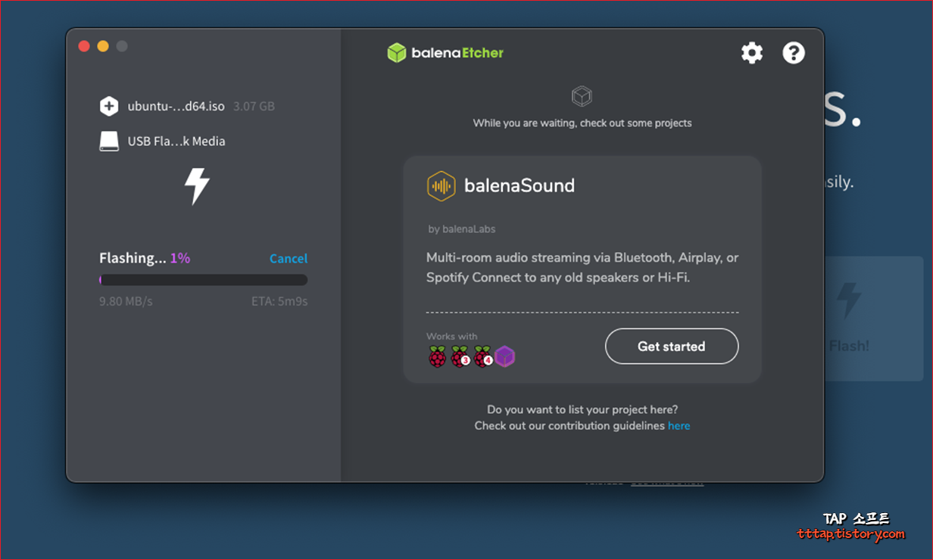Click the balenaSound hexagon waveform icon
The image size is (933, 560).
point(441,185)
